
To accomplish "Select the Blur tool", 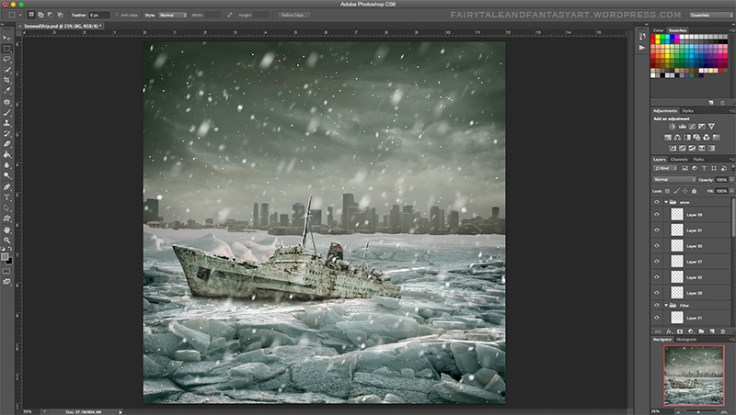I will pyautogui.click(x=7, y=165).
